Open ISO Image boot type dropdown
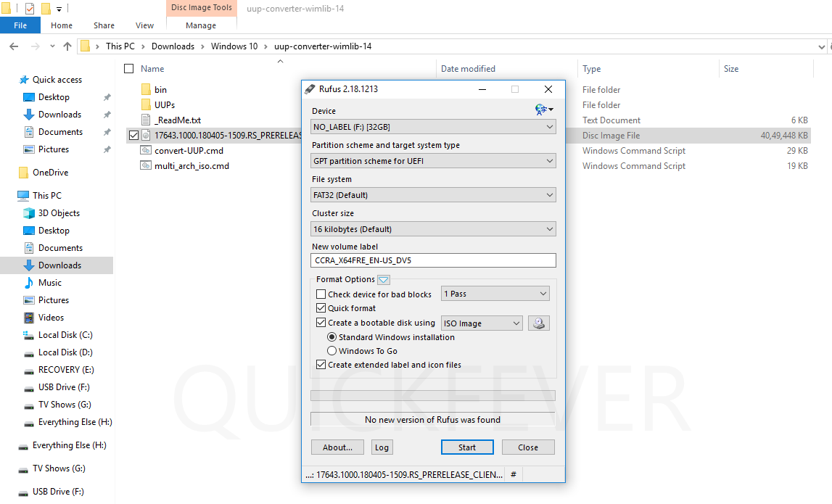 (482, 323)
